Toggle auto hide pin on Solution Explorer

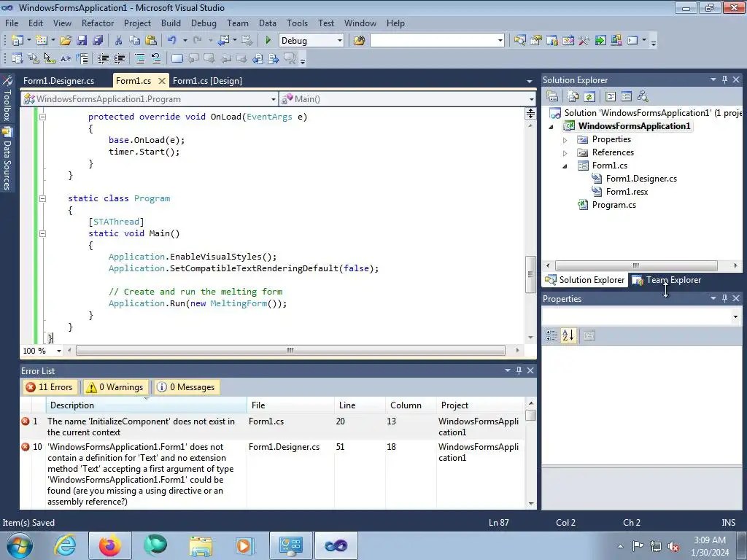pyautogui.click(x=724, y=79)
